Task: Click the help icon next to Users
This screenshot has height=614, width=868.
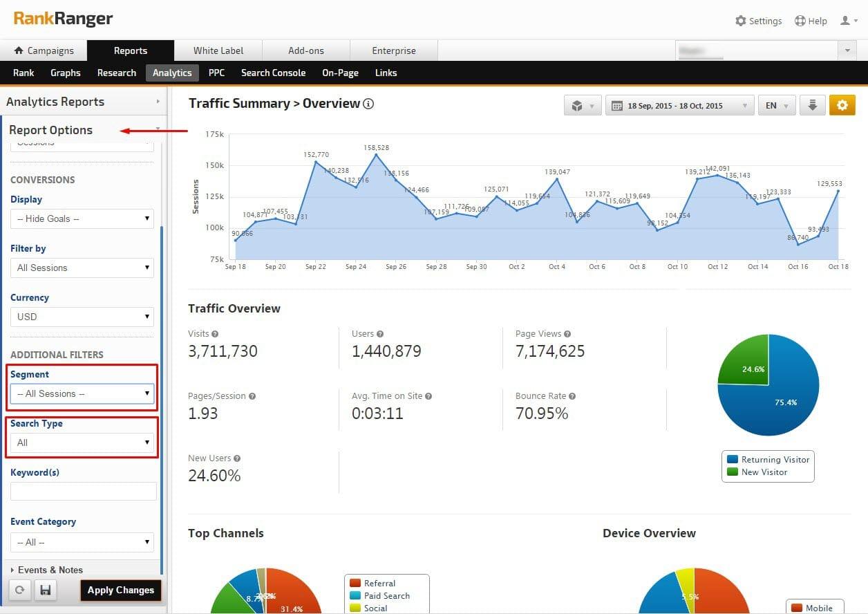Action: pyautogui.click(x=380, y=334)
